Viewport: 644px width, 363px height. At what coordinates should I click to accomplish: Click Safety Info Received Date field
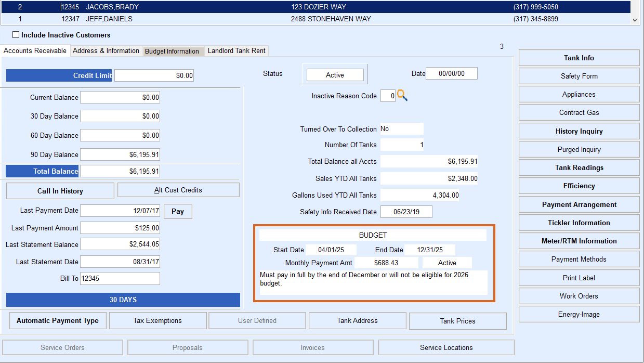point(406,212)
